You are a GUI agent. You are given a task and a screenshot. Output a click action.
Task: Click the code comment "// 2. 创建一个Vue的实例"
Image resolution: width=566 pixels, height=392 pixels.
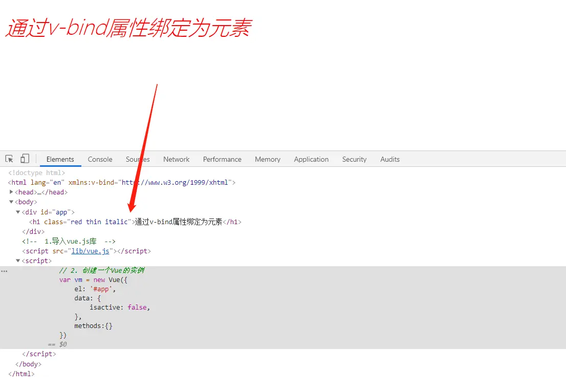click(102, 270)
